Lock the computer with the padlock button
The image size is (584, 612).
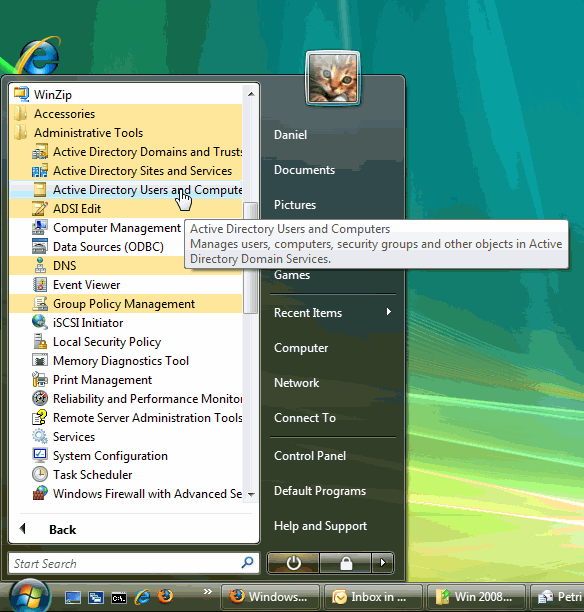[x=345, y=563]
